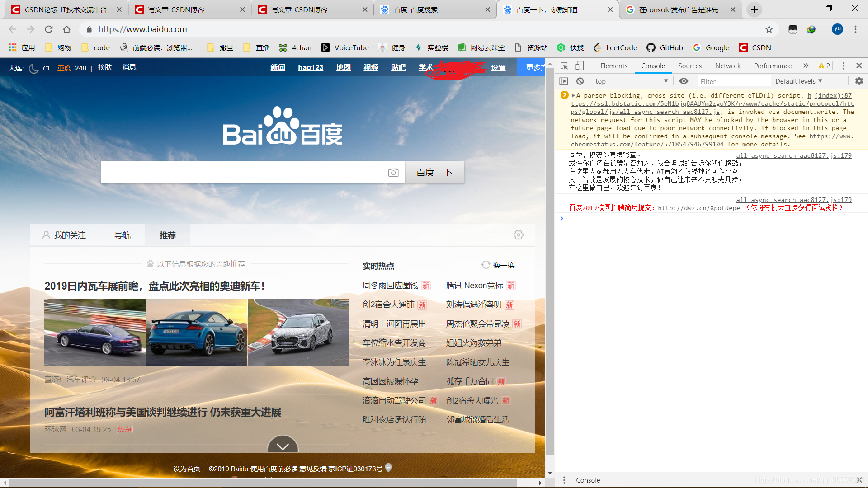Screen dimensions: 868x488
Task: Show more DevTools tabs chevron
Action: pyautogui.click(x=806, y=66)
